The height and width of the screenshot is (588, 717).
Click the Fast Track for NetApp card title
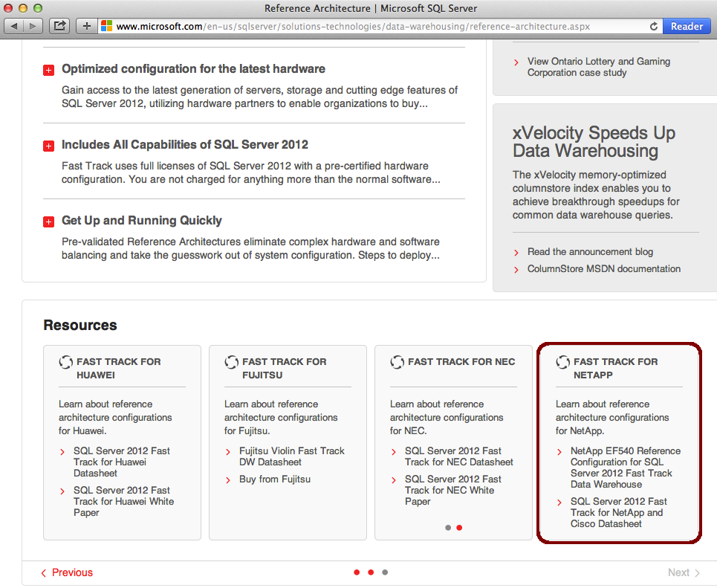[x=615, y=369]
